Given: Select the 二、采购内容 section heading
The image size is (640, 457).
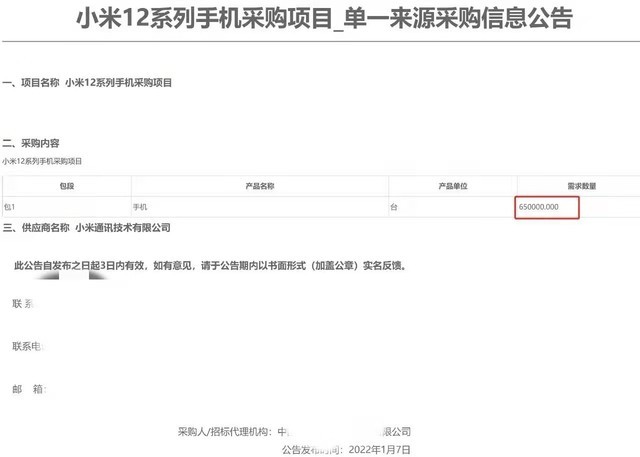Looking at the screenshot, I should click(x=31, y=143).
